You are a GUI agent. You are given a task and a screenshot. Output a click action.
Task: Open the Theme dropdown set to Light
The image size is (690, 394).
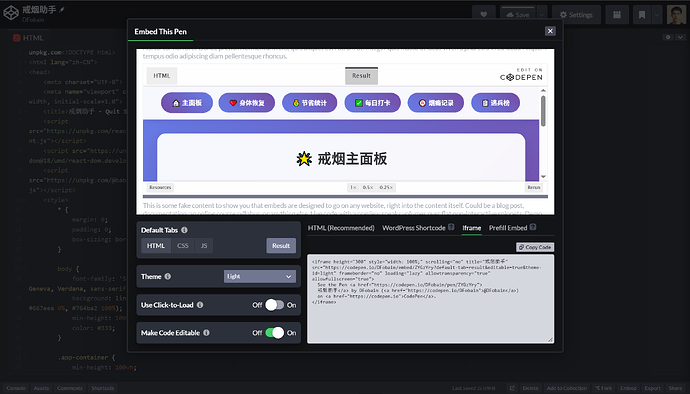coord(260,276)
